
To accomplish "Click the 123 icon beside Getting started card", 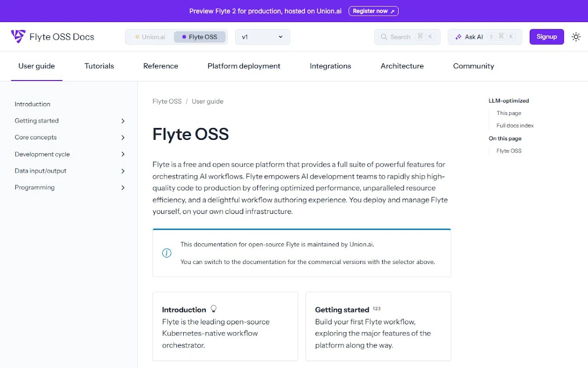I will pyautogui.click(x=376, y=309).
